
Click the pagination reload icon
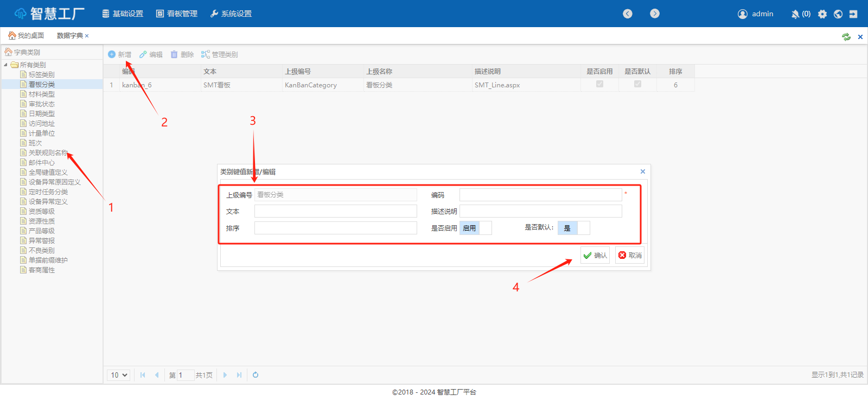tap(256, 375)
